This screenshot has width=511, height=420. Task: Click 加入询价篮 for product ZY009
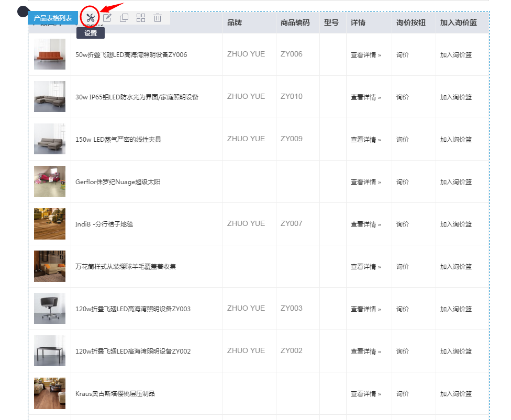[x=456, y=139]
